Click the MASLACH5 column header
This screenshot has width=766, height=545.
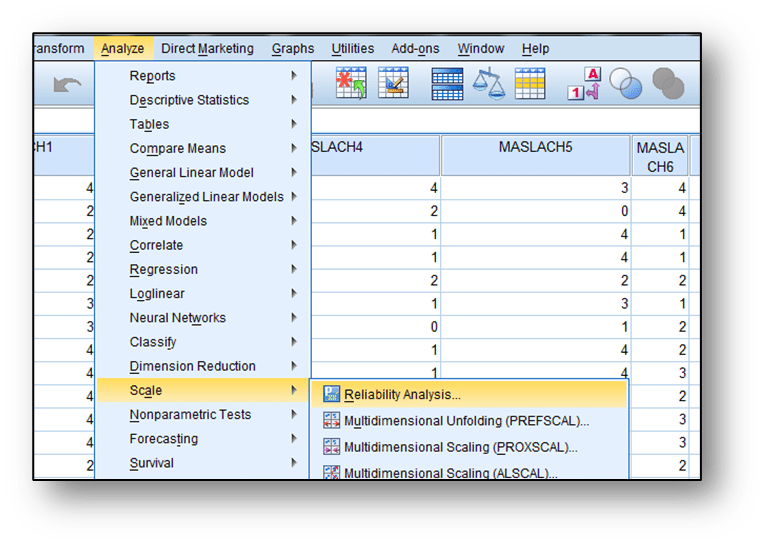(535, 147)
